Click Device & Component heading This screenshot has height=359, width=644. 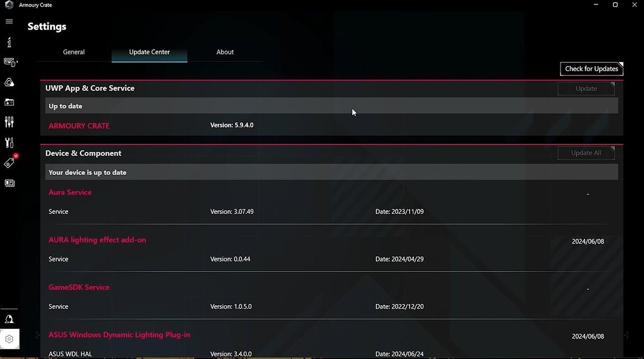point(83,153)
